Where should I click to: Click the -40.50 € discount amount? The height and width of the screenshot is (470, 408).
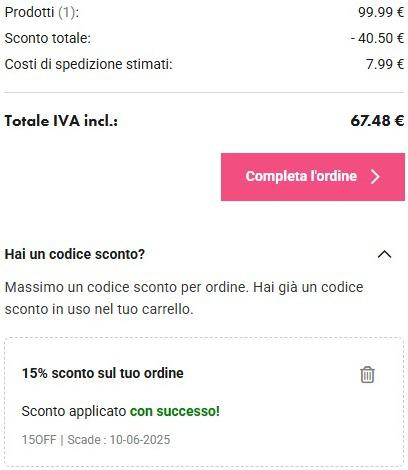click(377, 38)
